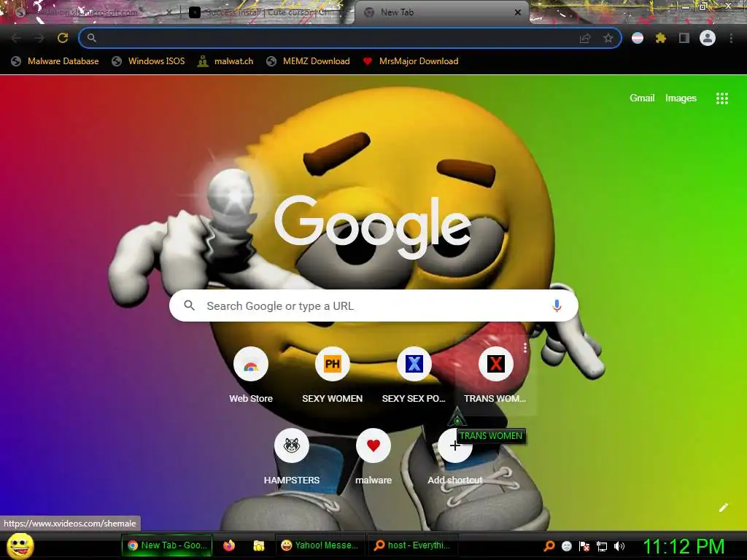The height and width of the screenshot is (560, 747).
Task: Bookmark this tab with the star icon
Action: tap(608, 38)
